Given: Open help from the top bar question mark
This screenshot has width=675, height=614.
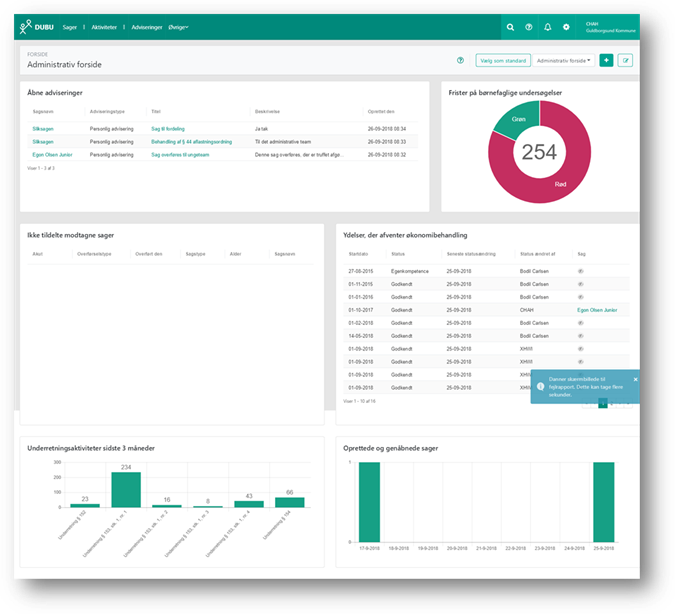Looking at the screenshot, I should tap(529, 27).
